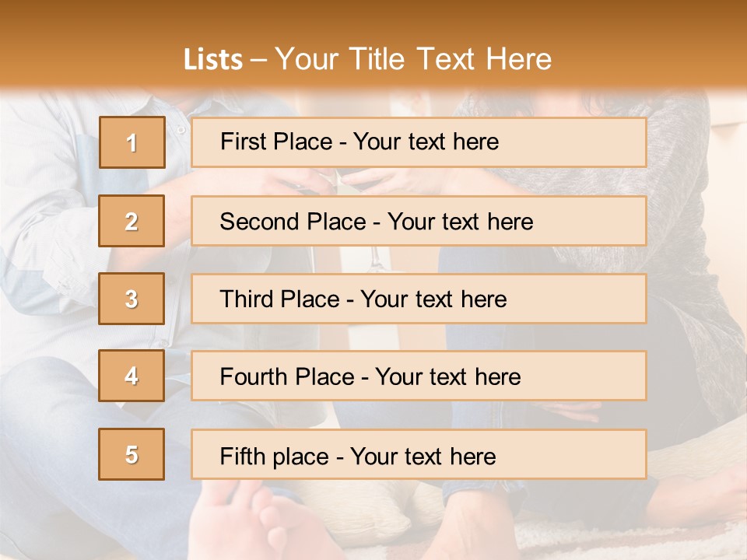Click "Your text here" in the Third Place row
Screen dimensions: 747x560
click(433, 299)
